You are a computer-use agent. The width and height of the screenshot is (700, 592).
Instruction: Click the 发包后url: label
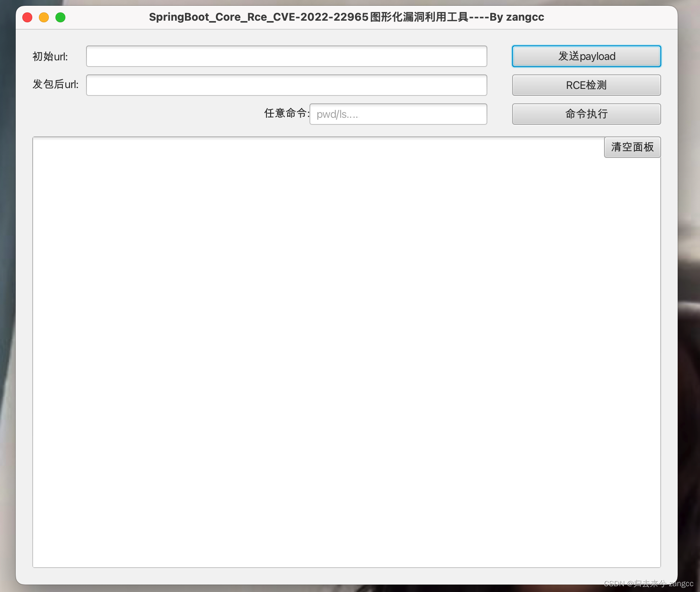(x=55, y=84)
